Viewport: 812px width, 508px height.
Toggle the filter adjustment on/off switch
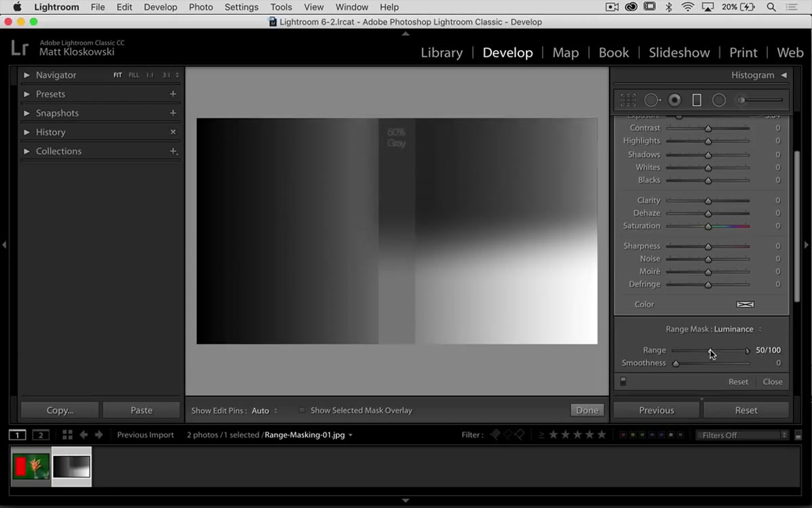tap(623, 381)
